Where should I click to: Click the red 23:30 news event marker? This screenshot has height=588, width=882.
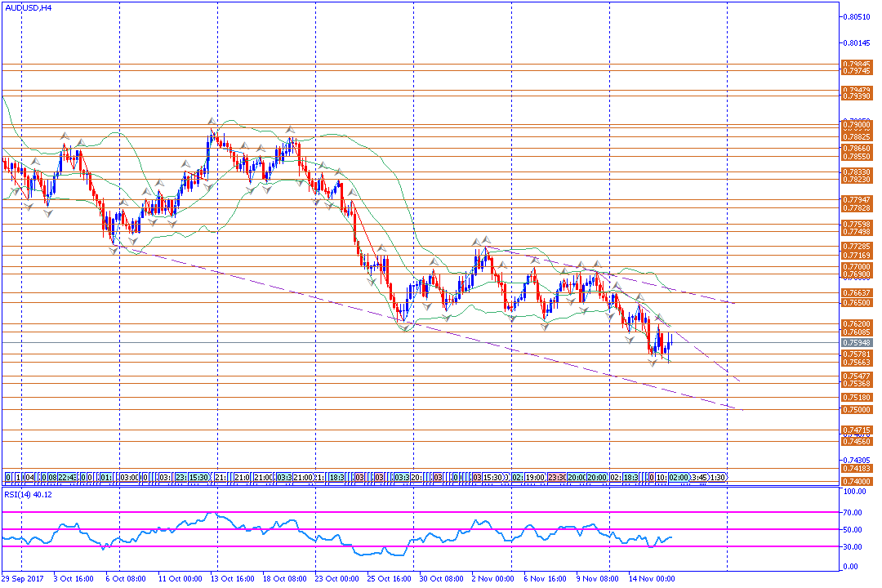click(x=557, y=477)
